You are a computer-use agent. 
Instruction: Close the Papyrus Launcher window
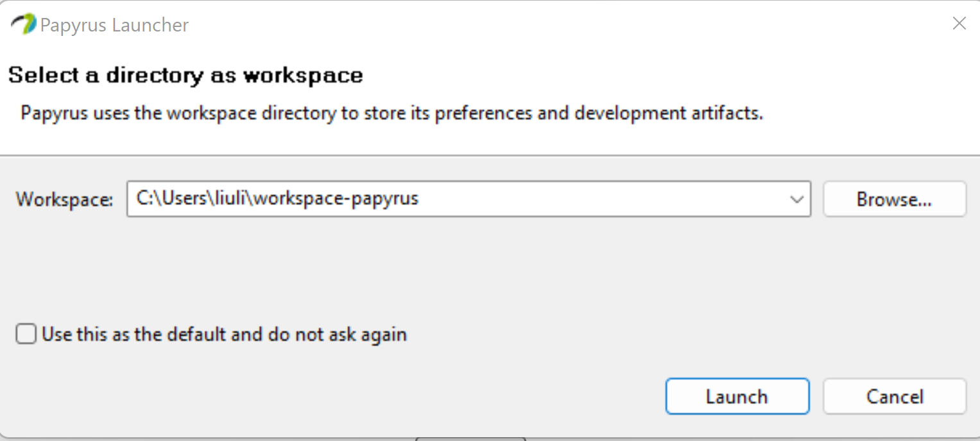point(959,23)
